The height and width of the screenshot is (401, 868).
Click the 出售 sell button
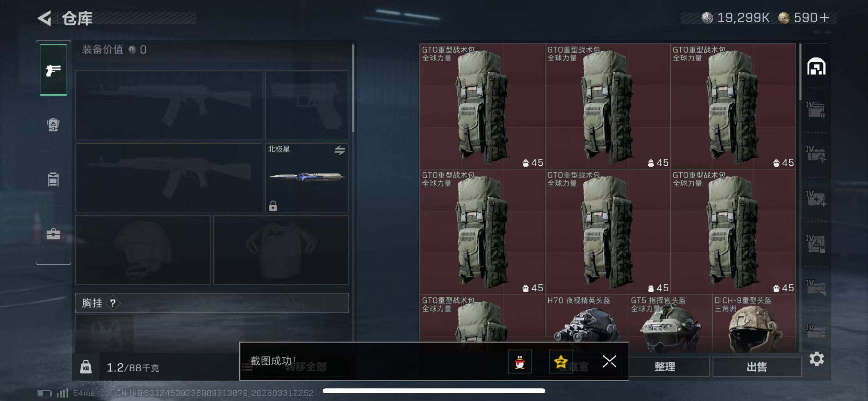coord(757,367)
